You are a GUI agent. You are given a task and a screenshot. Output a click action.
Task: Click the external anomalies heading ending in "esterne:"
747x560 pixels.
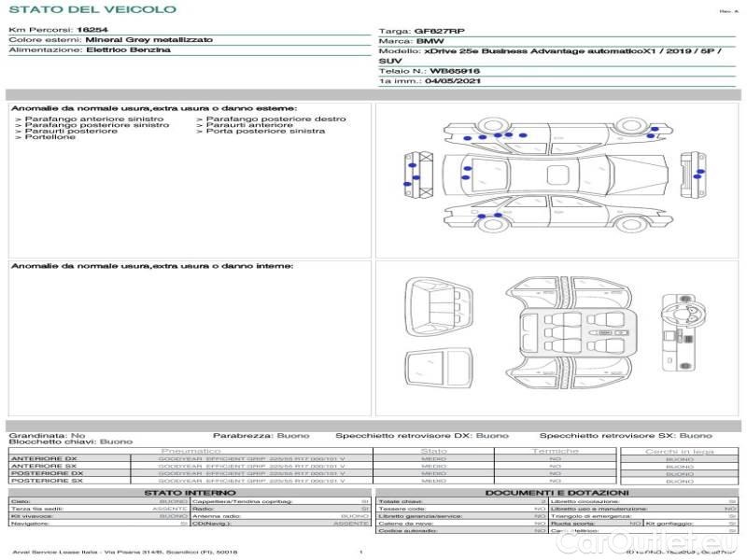click(154, 108)
